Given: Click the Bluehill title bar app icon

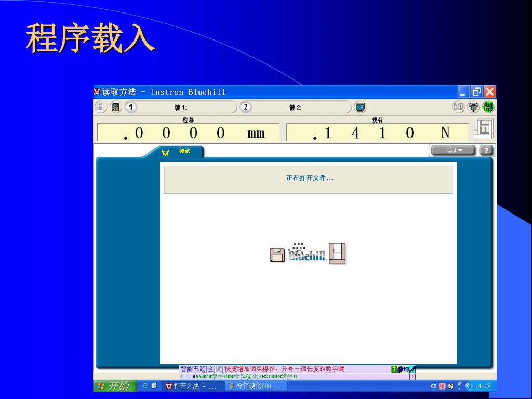Looking at the screenshot, I should (x=97, y=91).
